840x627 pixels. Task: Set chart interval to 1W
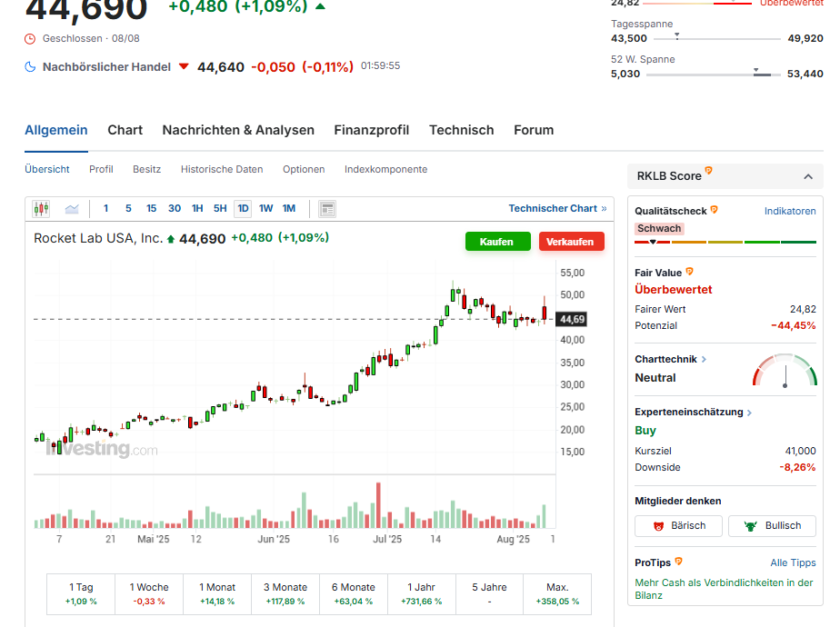(x=265, y=209)
